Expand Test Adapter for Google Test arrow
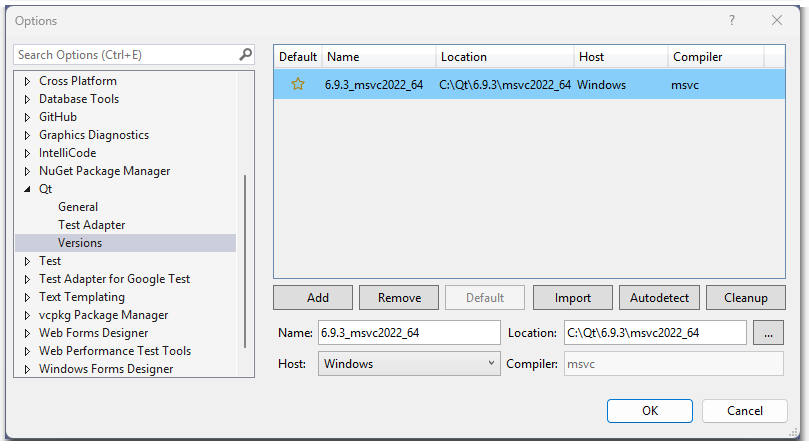Viewport: 809px width, 448px height. pos(27,279)
